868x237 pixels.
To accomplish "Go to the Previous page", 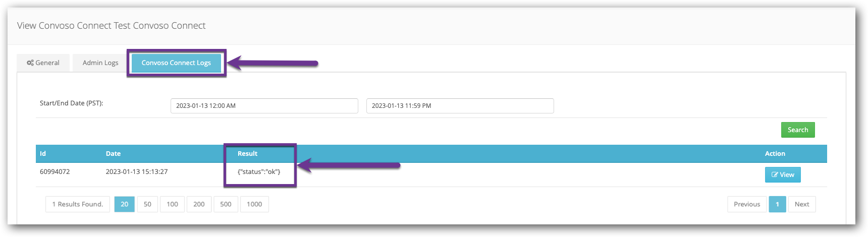I will [746, 204].
